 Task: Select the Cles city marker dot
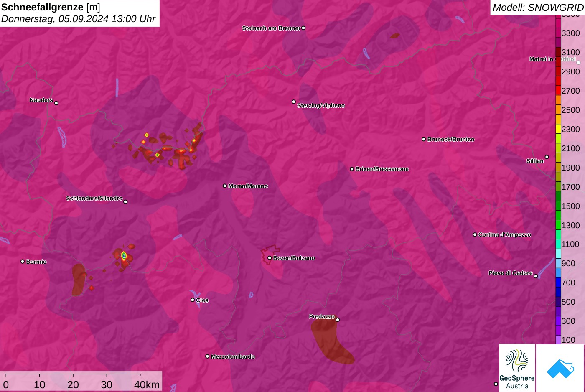(x=193, y=300)
